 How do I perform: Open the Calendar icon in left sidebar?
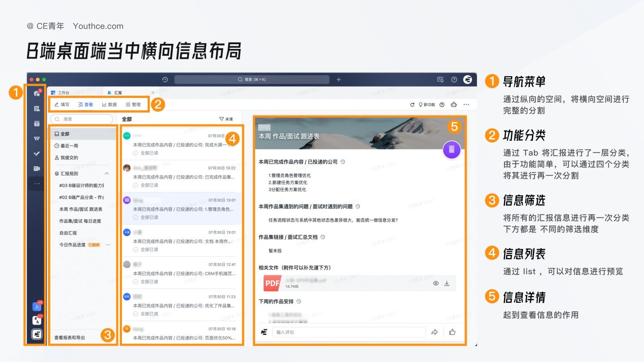click(37, 124)
